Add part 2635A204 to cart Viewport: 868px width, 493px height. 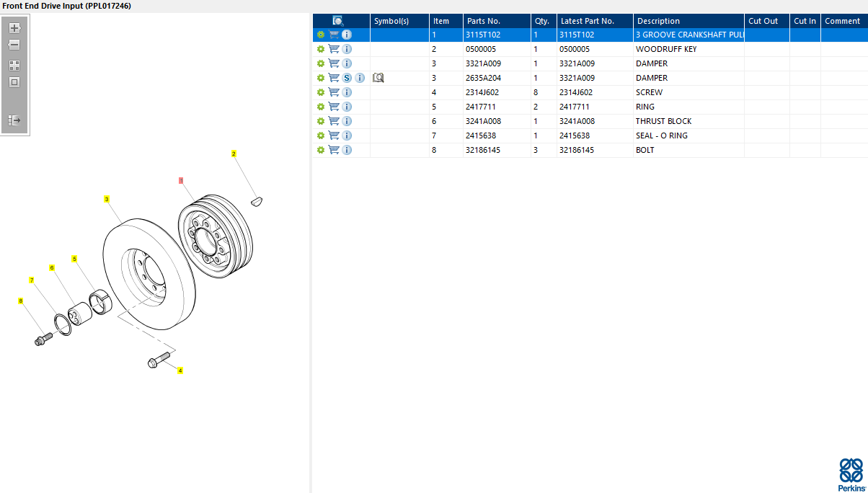pos(334,78)
